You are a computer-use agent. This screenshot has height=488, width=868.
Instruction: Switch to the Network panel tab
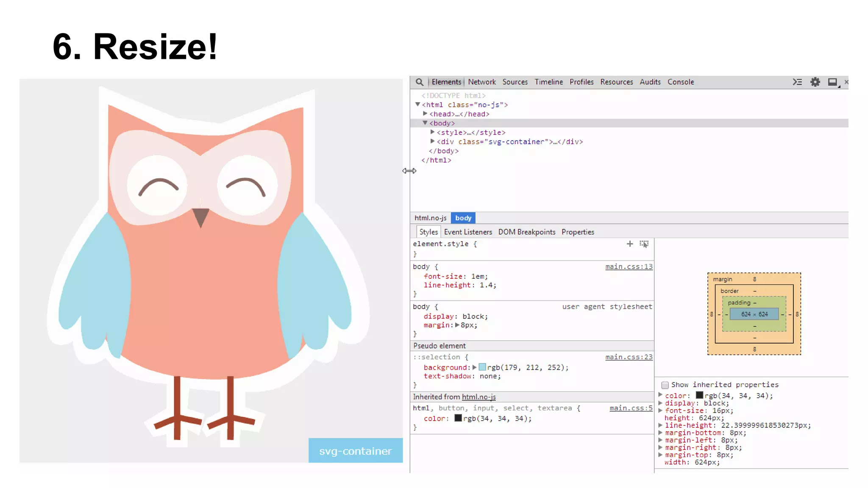coord(482,82)
